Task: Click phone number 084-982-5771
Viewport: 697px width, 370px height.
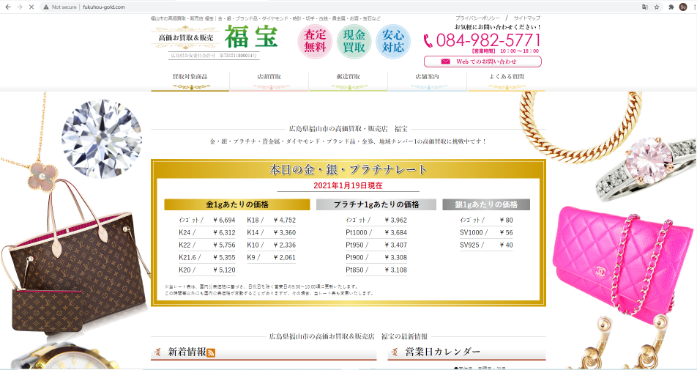Action: [488, 40]
